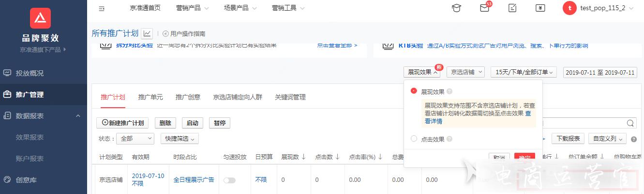Open the graduation cap learning center icon
Image resolution: width=644 pixels, height=194 pixels.
[x=456, y=8]
